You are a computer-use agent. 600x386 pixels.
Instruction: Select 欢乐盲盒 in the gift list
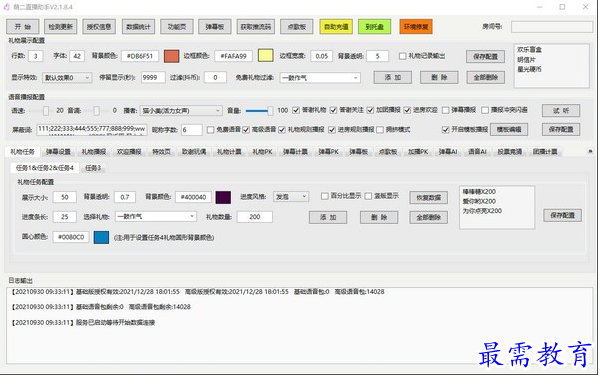530,50
